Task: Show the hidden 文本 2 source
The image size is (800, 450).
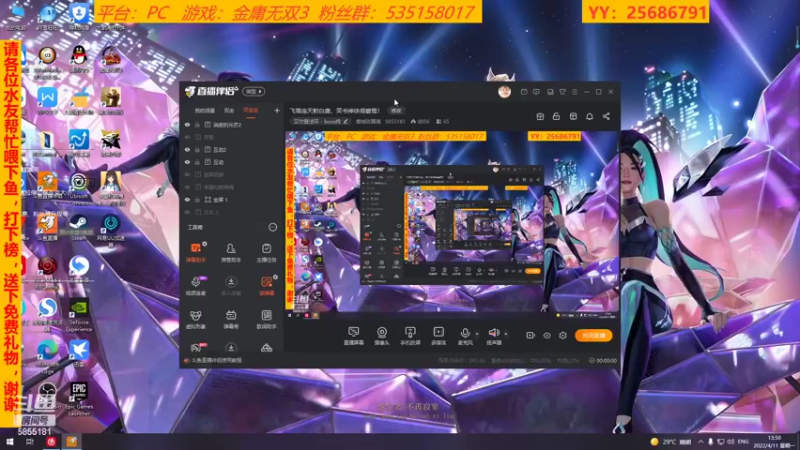Action: click(187, 212)
